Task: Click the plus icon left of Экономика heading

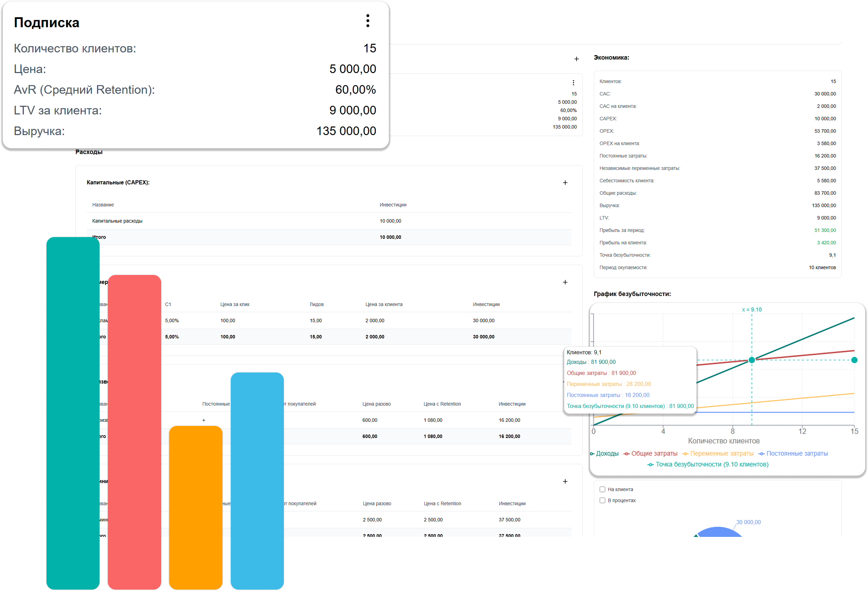Action: [x=576, y=59]
